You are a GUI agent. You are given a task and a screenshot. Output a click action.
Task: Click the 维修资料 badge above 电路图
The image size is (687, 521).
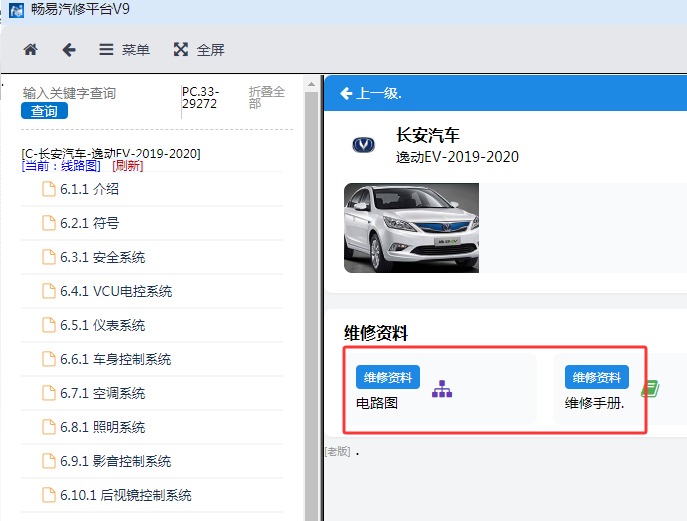tap(388, 377)
